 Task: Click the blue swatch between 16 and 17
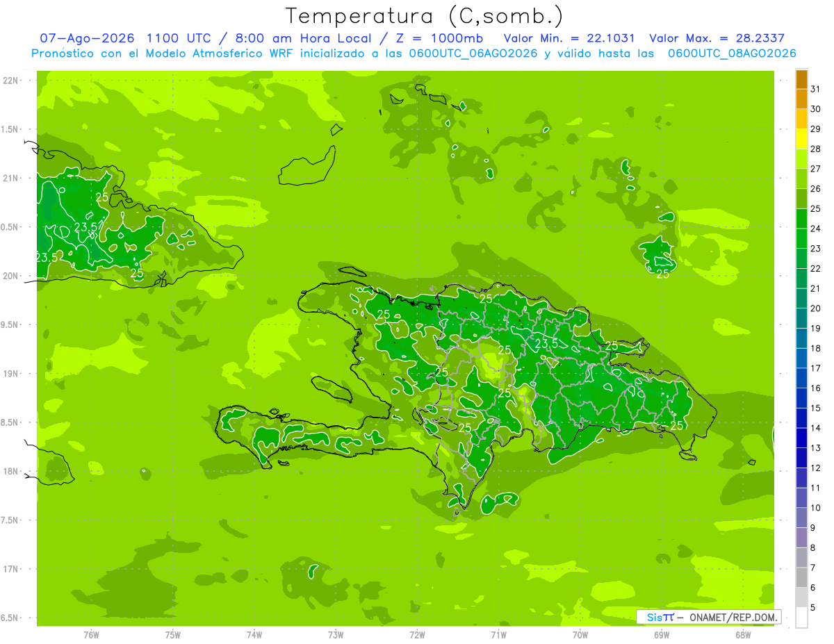pos(801,379)
